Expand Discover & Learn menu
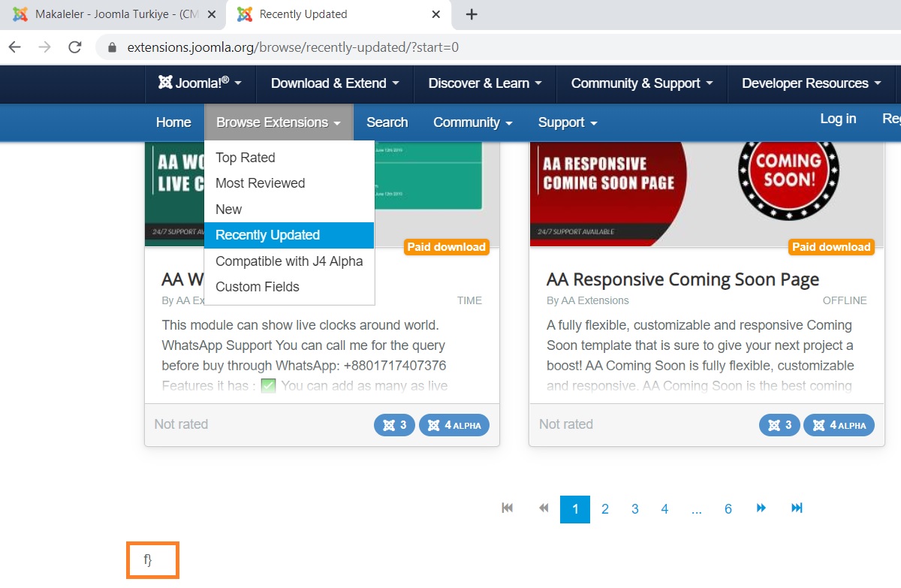 click(x=485, y=83)
